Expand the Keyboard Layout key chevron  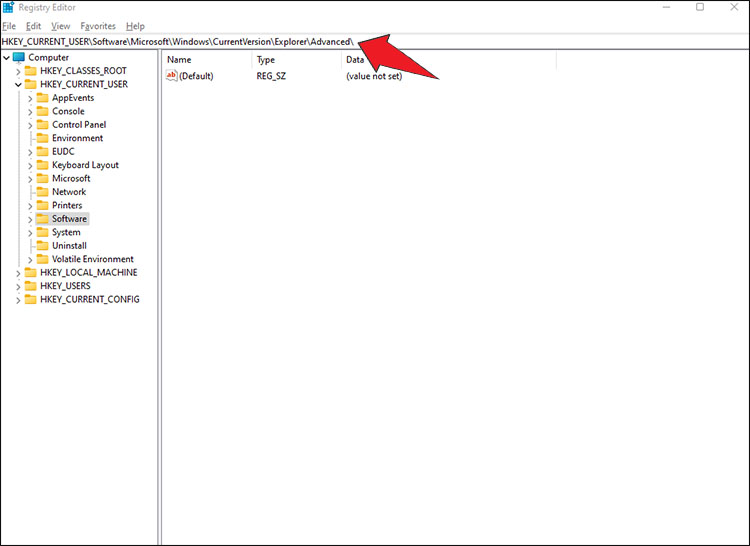click(x=30, y=165)
